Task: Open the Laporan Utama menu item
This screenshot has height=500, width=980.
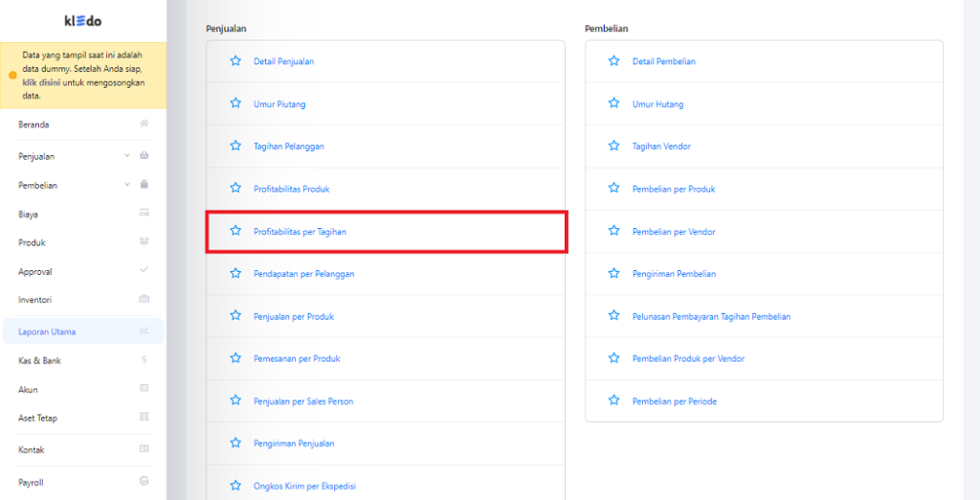Action: 83,331
